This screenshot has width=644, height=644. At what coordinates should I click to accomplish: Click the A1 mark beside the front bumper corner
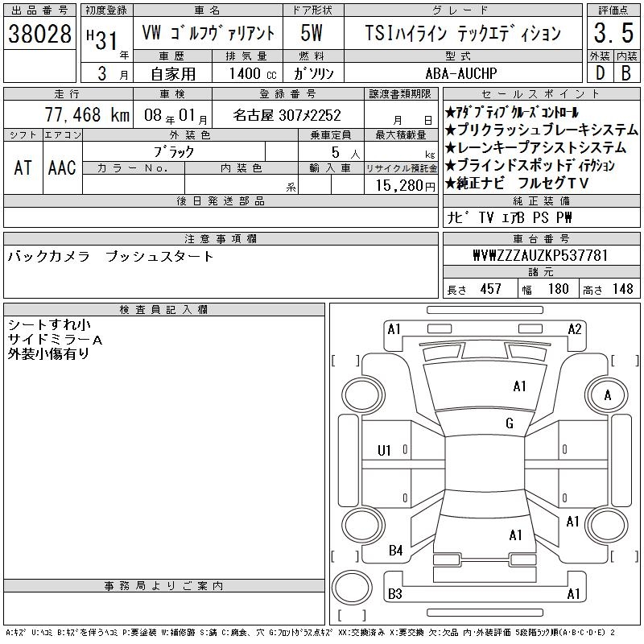pyautogui.click(x=394, y=329)
